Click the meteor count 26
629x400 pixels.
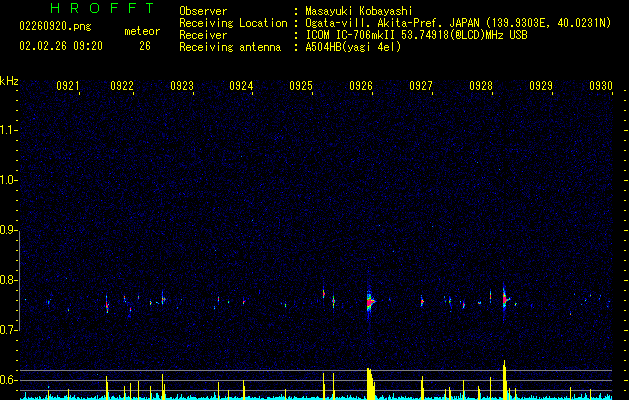point(145,46)
